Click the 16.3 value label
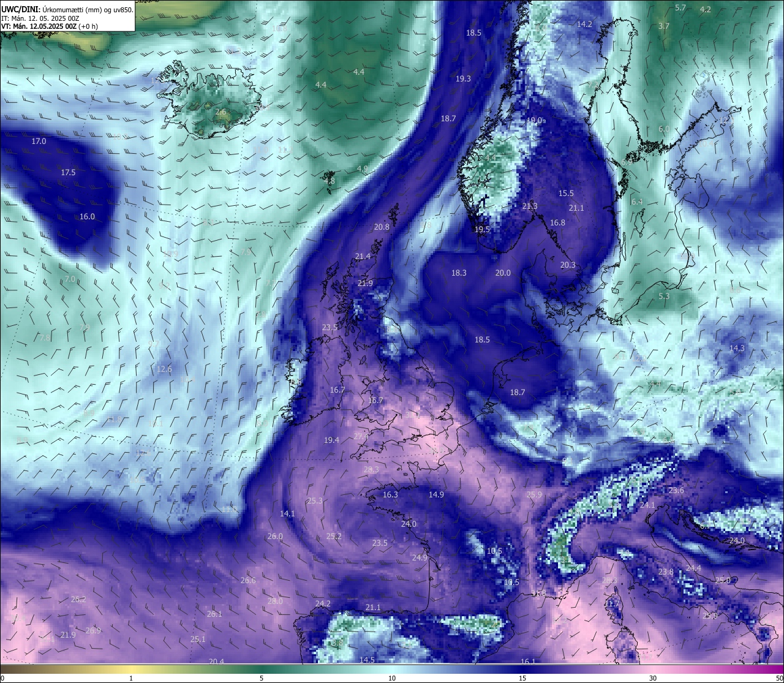 click(x=390, y=495)
